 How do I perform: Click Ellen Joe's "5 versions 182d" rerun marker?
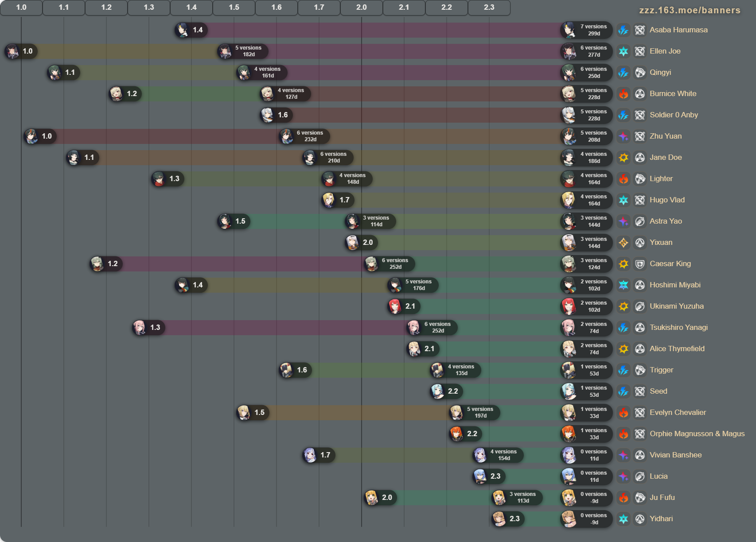point(243,51)
